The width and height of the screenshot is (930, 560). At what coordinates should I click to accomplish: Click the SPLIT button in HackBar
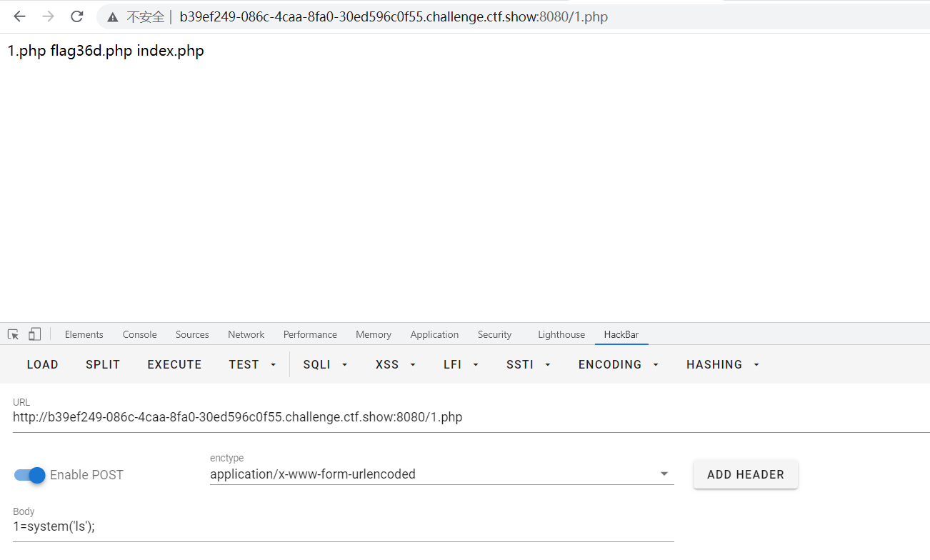103,364
